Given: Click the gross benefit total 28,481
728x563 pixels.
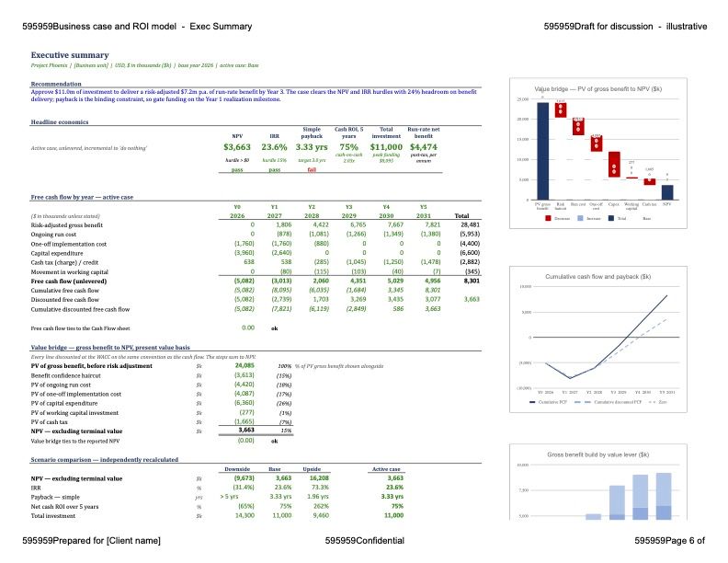Looking at the screenshot, I should pyautogui.click(x=470, y=224).
